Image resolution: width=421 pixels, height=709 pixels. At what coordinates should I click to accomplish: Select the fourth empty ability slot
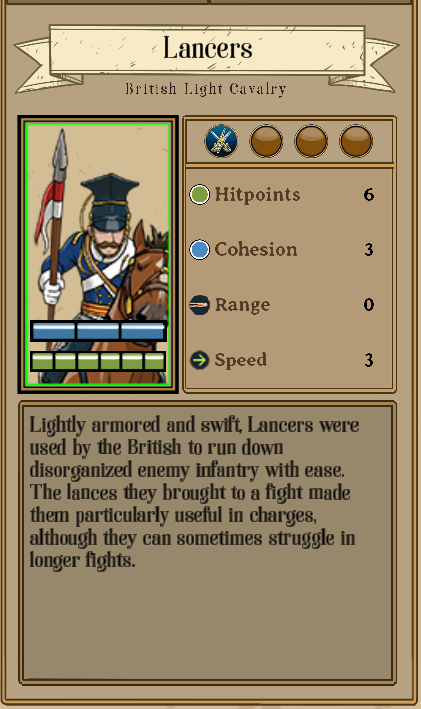click(x=356, y=141)
